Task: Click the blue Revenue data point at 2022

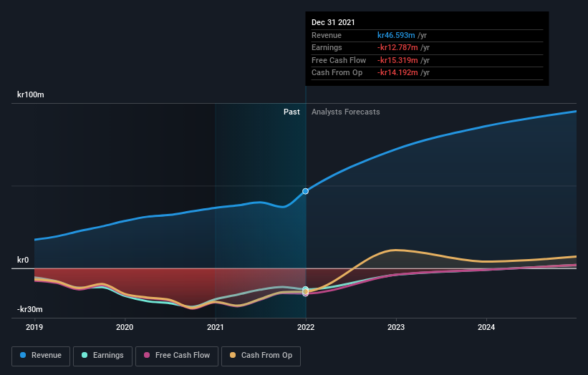Action: (306, 191)
